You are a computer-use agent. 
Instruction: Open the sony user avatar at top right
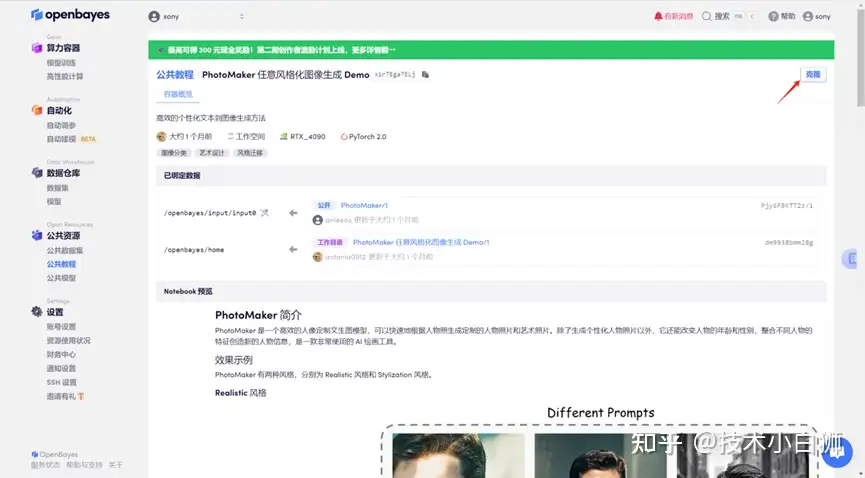point(808,16)
